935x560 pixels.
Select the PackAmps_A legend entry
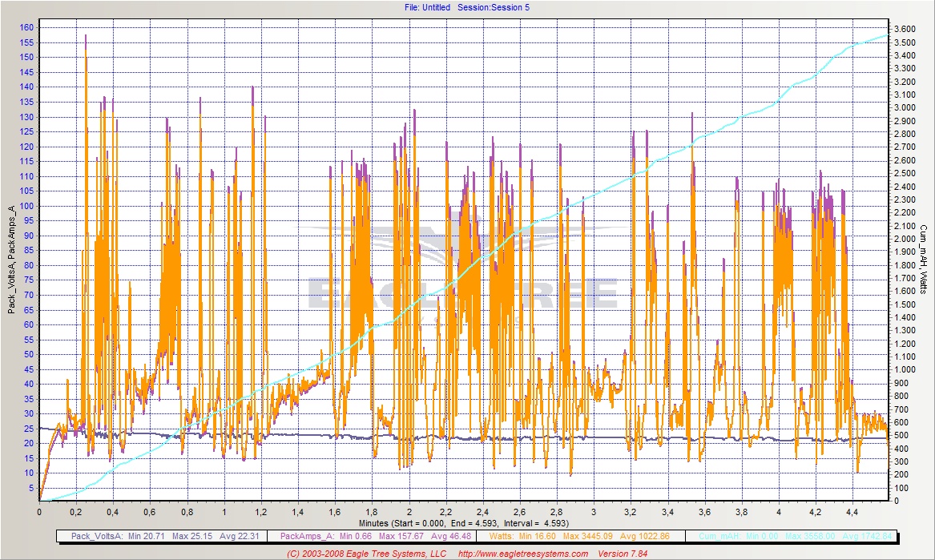tap(376, 536)
